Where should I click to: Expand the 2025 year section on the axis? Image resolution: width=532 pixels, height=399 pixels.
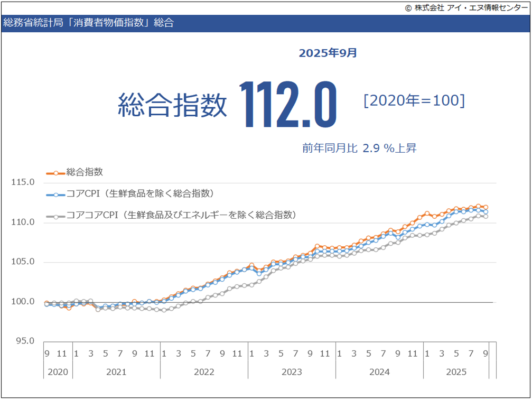(x=456, y=372)
